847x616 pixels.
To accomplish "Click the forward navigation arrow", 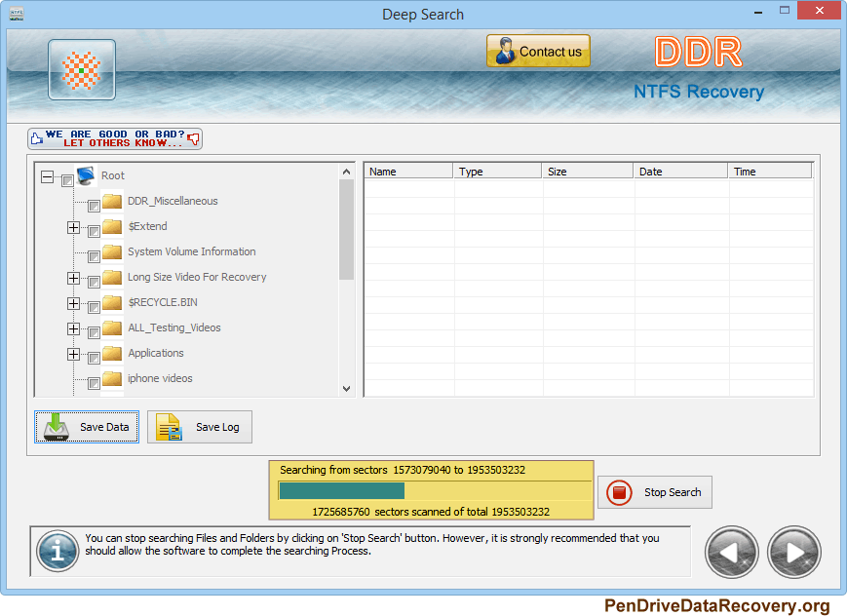I will [793, 552].
